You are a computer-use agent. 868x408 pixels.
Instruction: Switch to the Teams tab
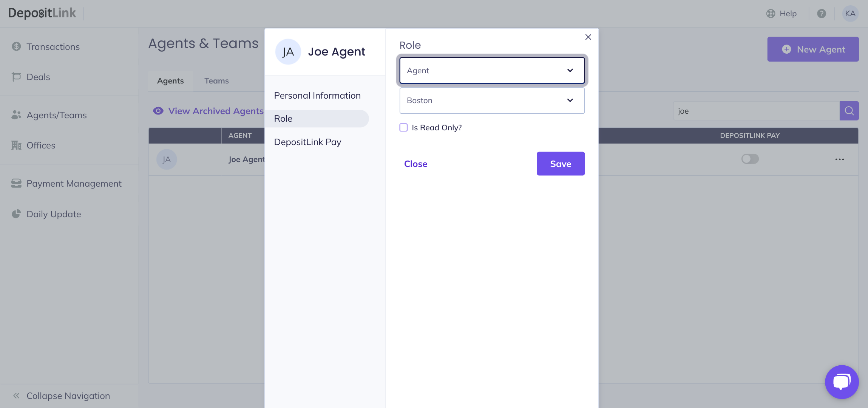tap(216, 81)
